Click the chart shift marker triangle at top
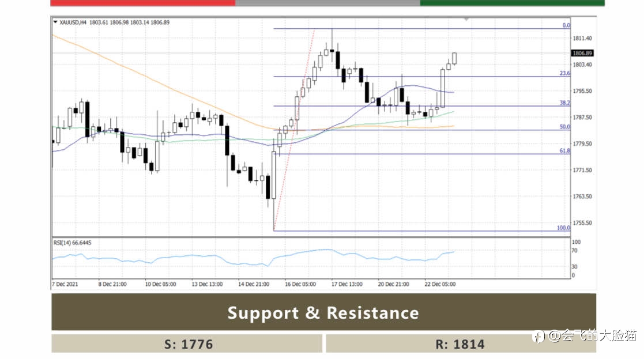Screen dimensions: 644x359 click(466, 19)
